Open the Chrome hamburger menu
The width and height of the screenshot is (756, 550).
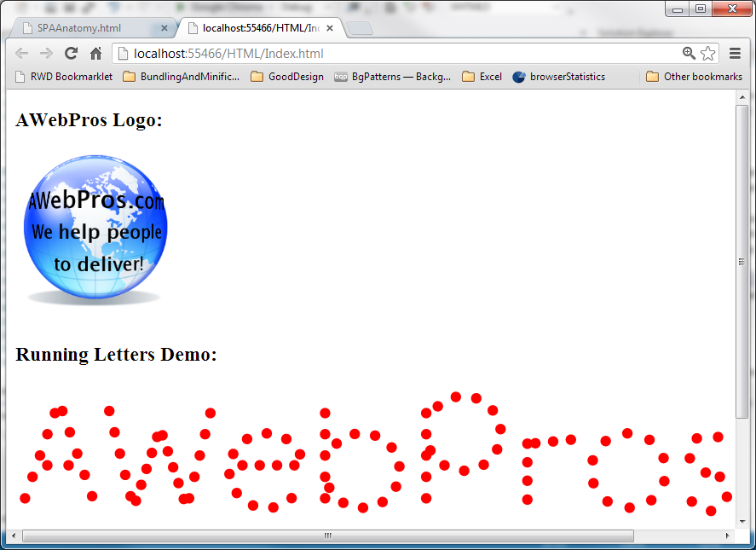[735, 53]
